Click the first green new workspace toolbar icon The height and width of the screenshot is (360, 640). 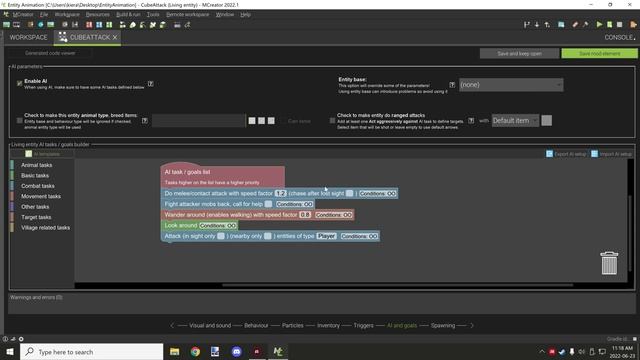tap(7, 24)
